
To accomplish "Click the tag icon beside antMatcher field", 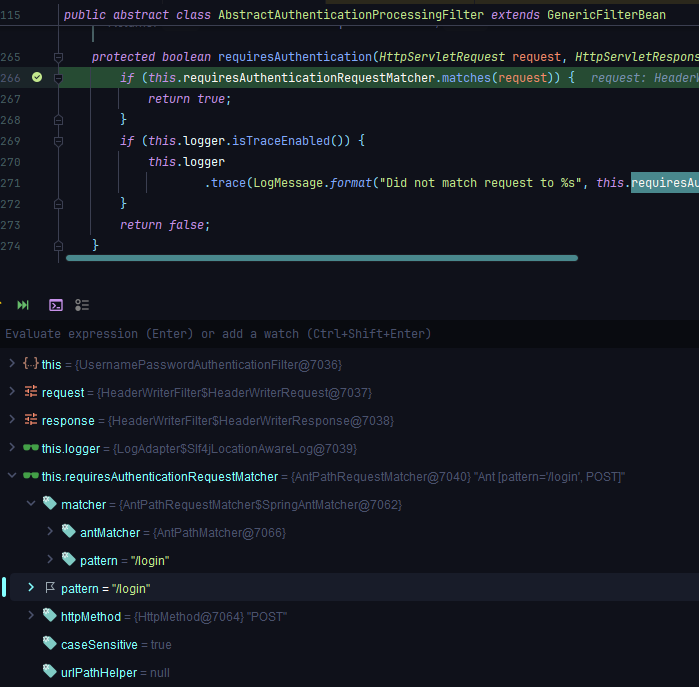I will tap(68, 533).
